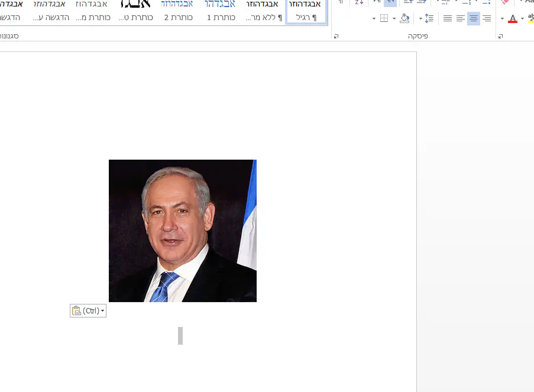The width and height of the screenshot is (534, 392).
Task: Click the borders grid icon
Action: click(x=384, y=18)
